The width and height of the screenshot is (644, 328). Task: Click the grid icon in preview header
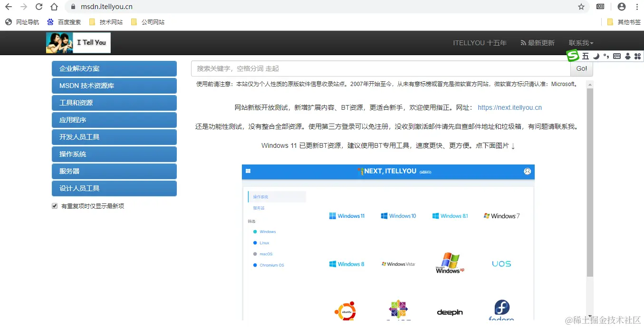pos(248,171)
